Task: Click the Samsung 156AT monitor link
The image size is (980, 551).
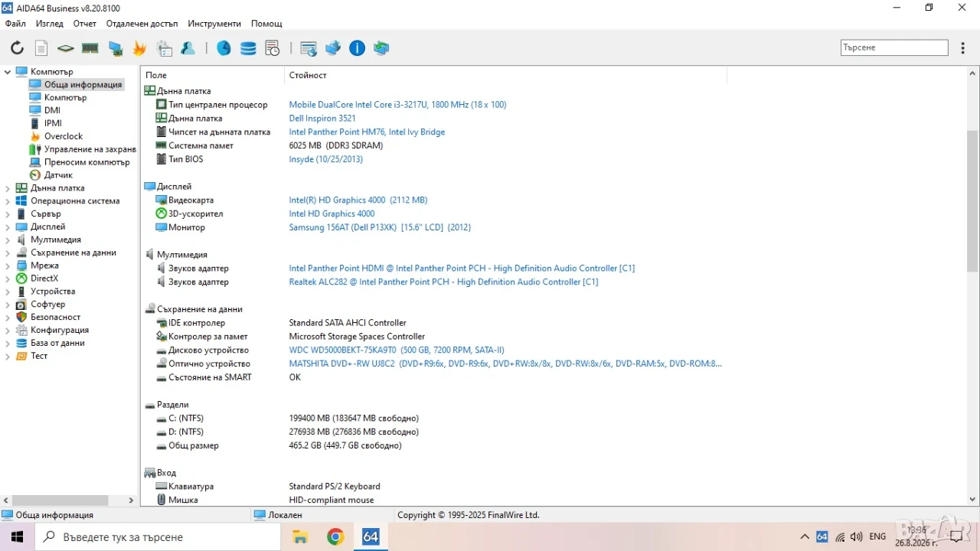Action: point(380,227)
